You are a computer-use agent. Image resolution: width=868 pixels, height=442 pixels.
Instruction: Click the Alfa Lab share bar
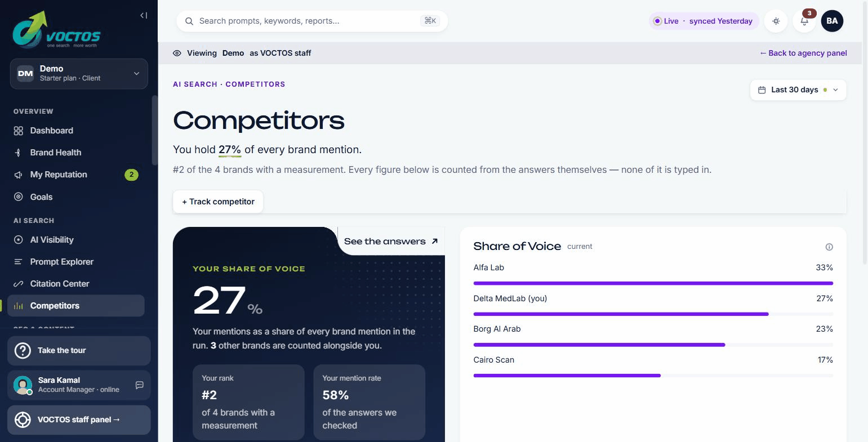[x=653, y=283]
